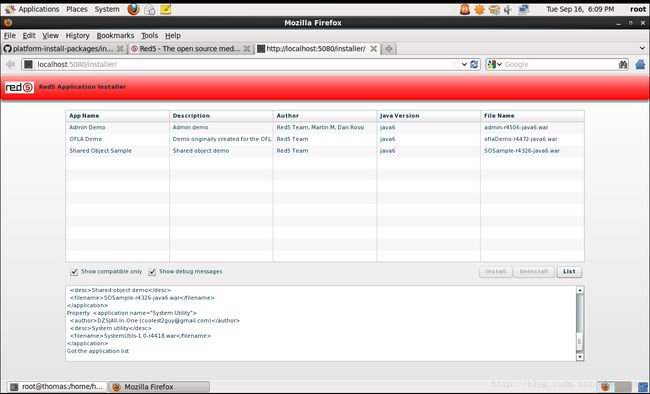This screenshot has width=650, height=394.
Task: Go to the Firefox home page icon
Action: [x=640, y=64]
